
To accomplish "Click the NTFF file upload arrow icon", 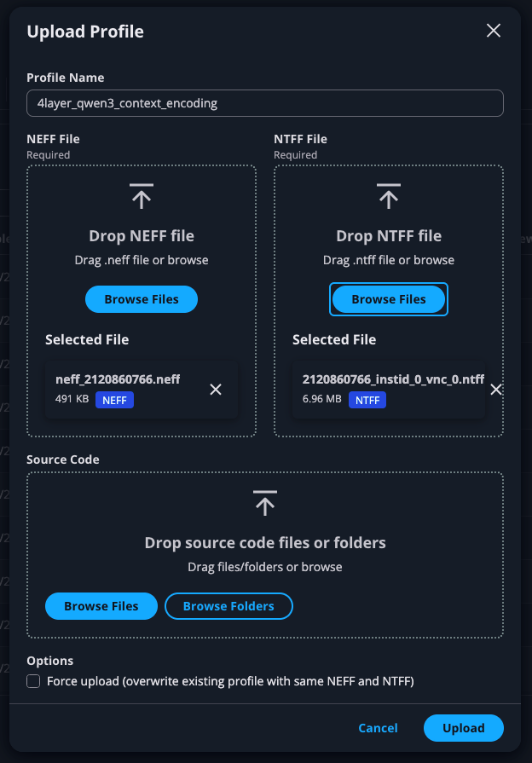I will click(x=388, y=196).
